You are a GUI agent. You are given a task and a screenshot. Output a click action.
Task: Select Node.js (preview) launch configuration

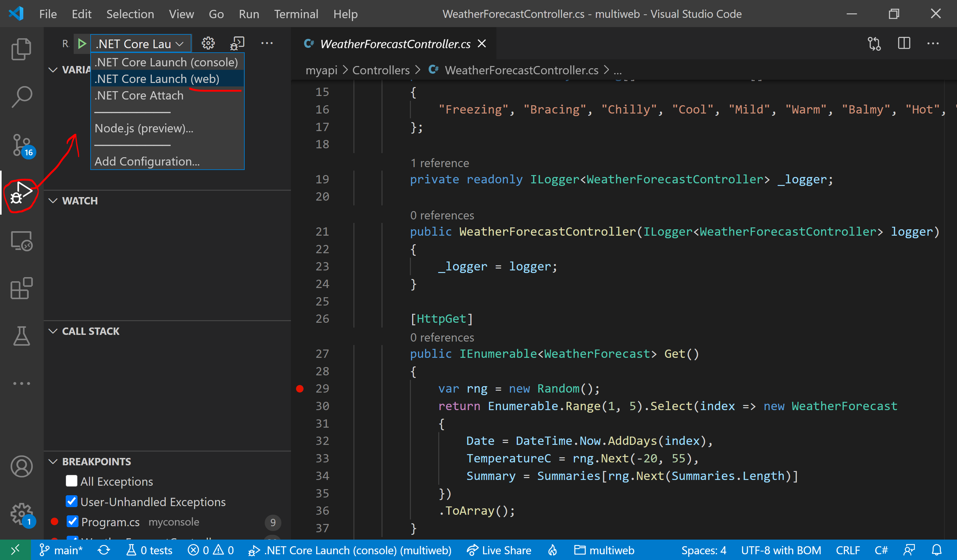pos(145,127)
